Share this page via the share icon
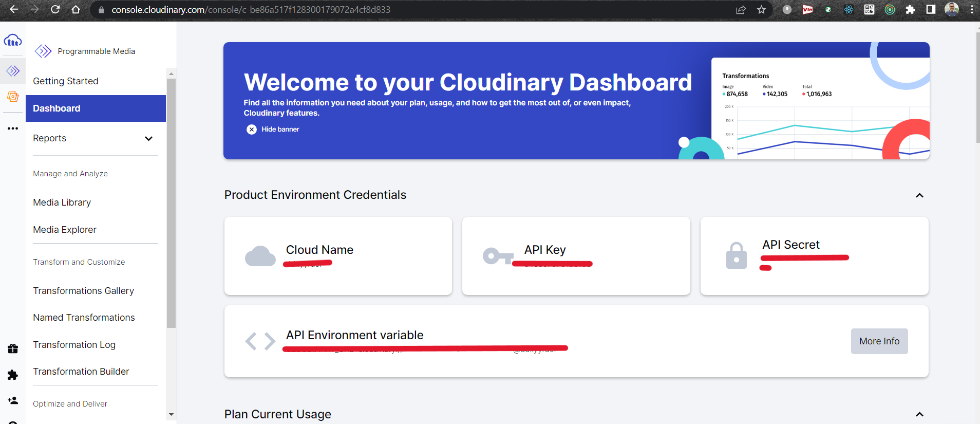This screenshot has height=424, width=980. 741,10
